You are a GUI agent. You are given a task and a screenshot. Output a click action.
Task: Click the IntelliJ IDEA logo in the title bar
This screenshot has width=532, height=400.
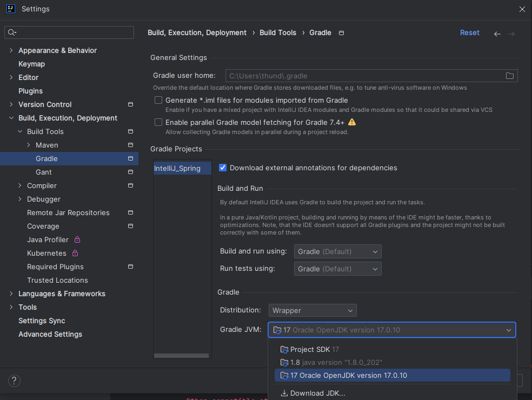tap(10, 9)
